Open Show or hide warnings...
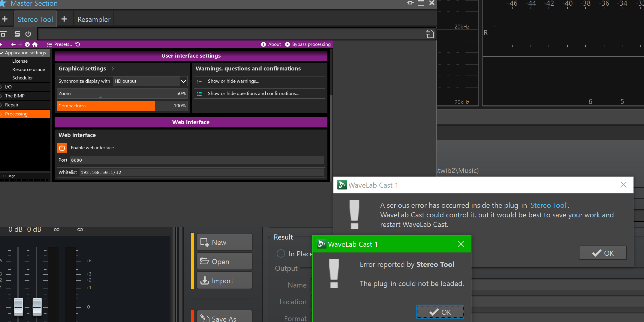This screenshot has width=644, height=322. 260,81
